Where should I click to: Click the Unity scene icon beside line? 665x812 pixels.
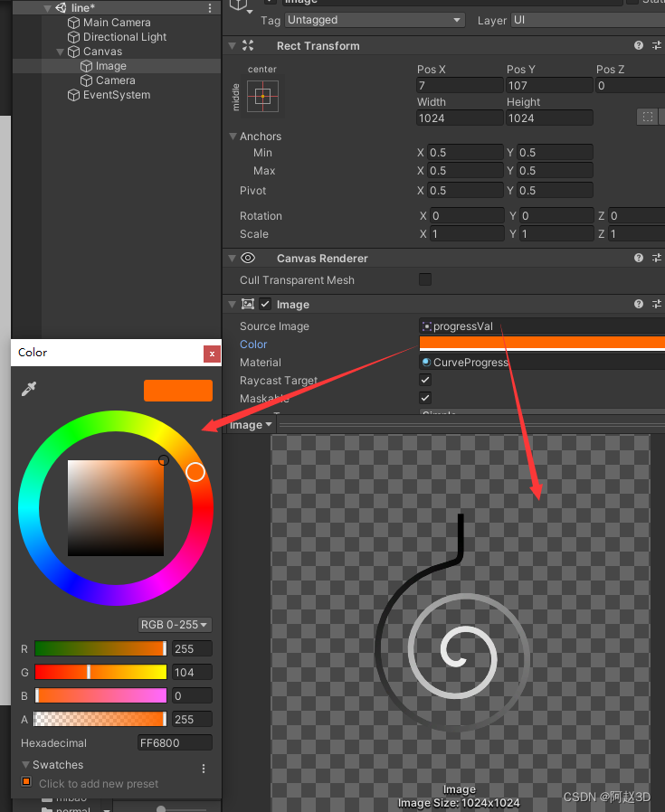(x=62, y=8)
